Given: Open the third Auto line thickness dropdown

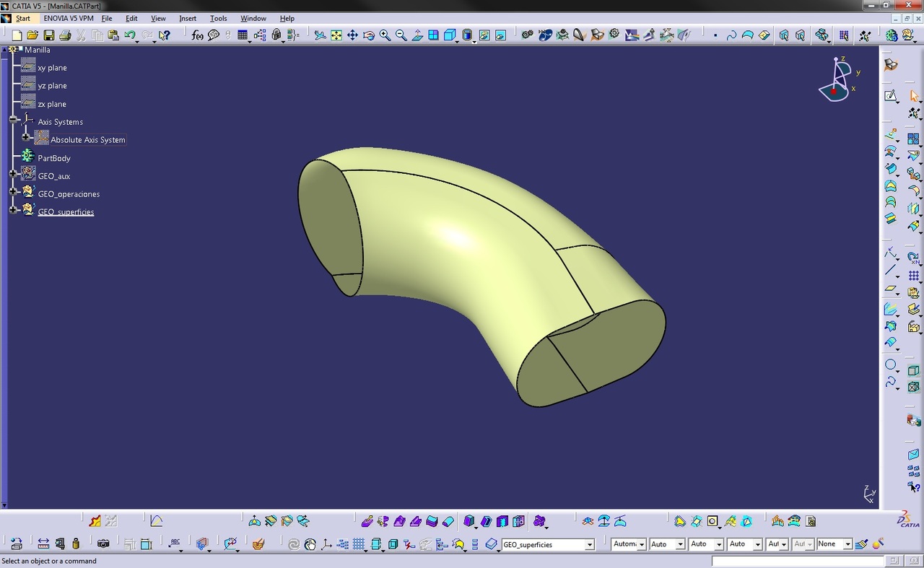Looking at the screenshot, I should click(719, 545).
